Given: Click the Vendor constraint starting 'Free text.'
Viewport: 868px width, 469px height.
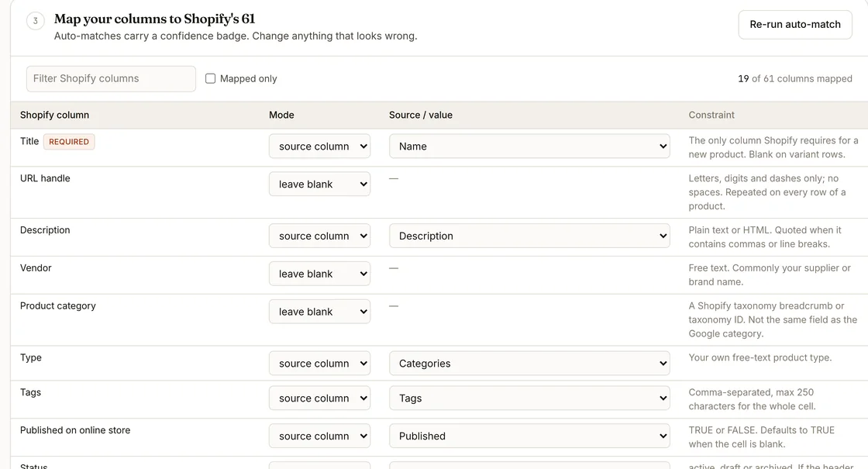Looking at the screenshot, I should pos(770,274).
